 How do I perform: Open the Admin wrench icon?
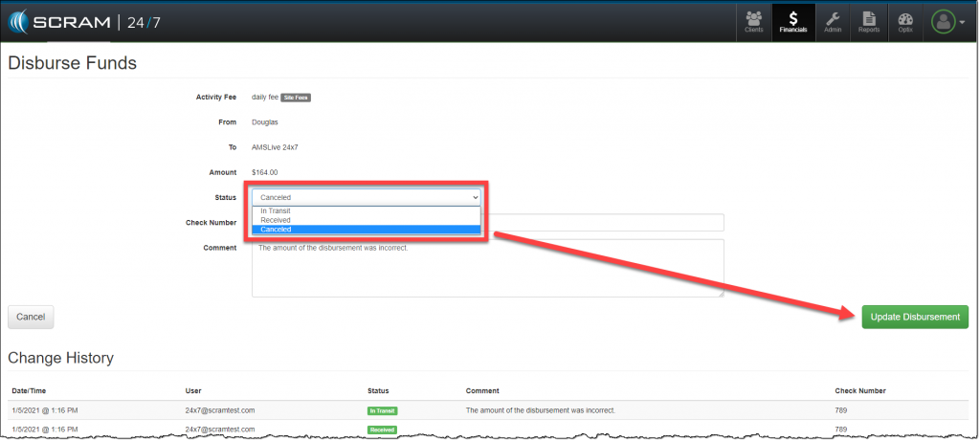pos(833,23)
